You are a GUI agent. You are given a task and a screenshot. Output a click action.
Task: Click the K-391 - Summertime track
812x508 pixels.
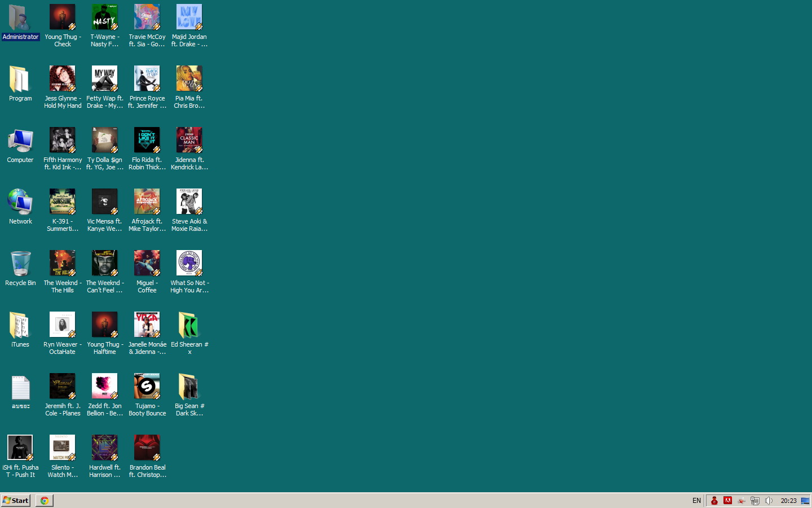(x=63, y=211)
